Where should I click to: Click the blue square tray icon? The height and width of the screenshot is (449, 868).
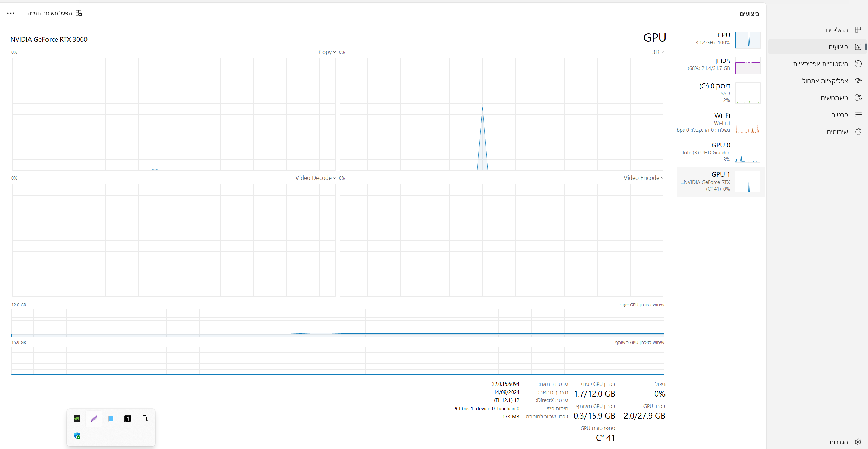(111, 419)
